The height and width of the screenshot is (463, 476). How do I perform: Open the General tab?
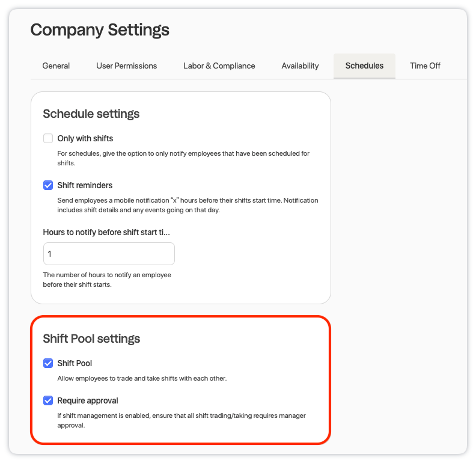(56, 66)
